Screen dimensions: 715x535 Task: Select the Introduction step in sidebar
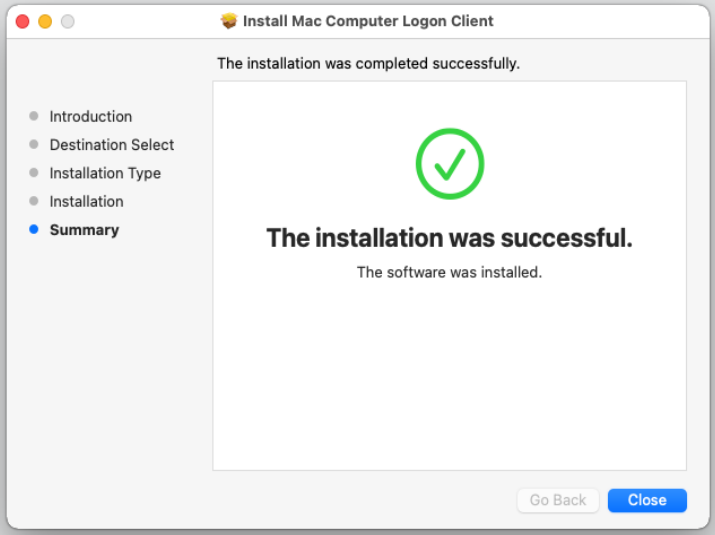click(91, 117)
